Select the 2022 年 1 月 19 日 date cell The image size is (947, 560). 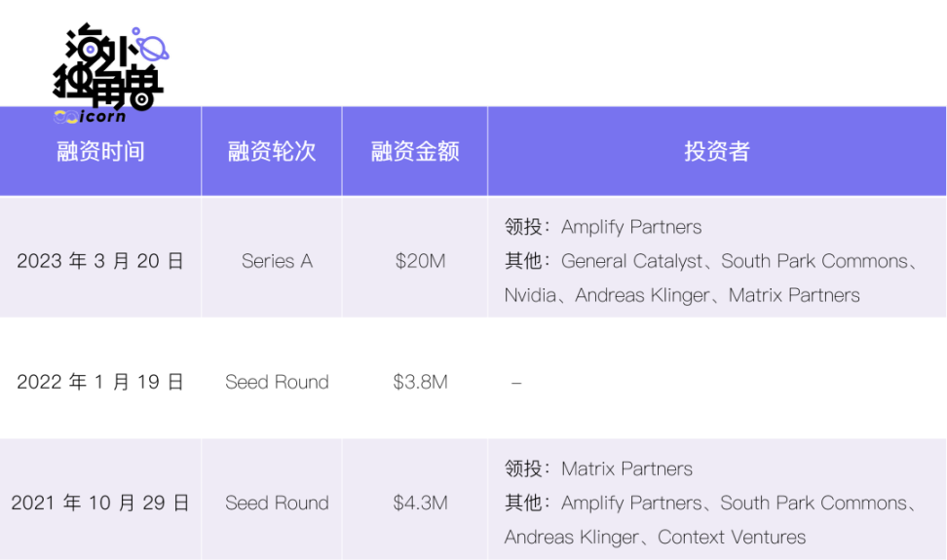pos(100,382)
